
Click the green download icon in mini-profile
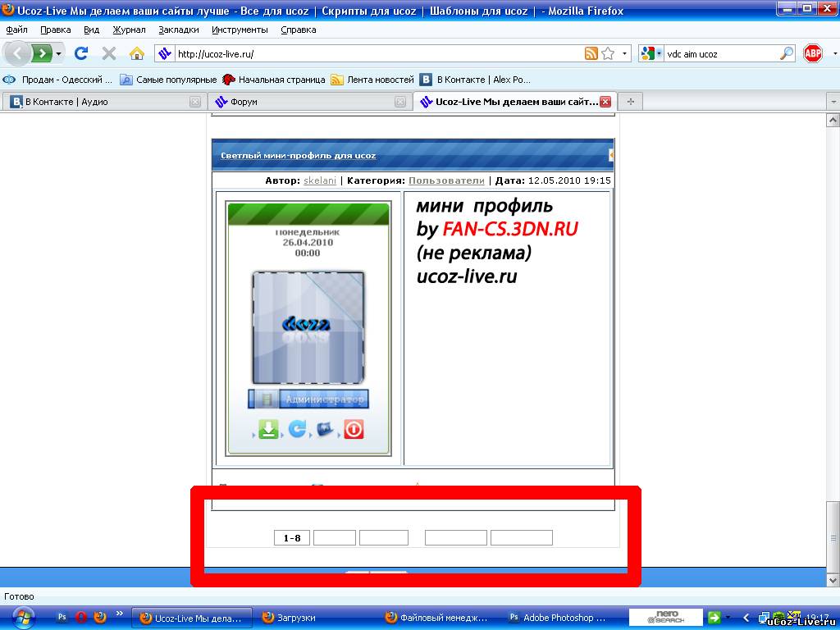(268, 429)
